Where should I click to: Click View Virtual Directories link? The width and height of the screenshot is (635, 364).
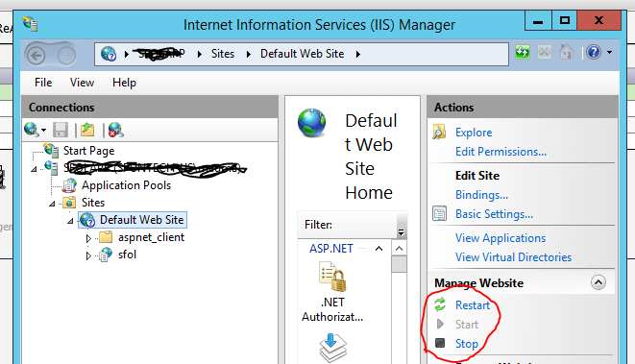coord(514,257)
